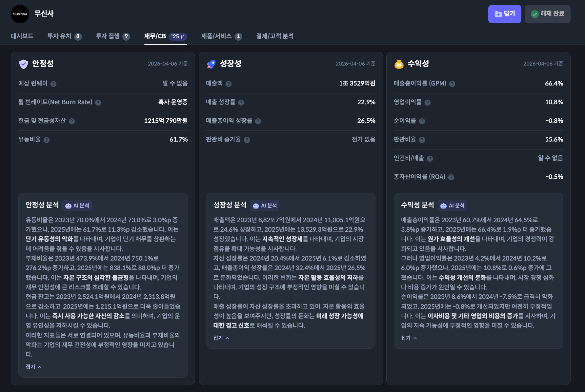The image size is (585, 392).
Task: Click help icon next to 예상 런웨이
Action: (x=53, y=84)
